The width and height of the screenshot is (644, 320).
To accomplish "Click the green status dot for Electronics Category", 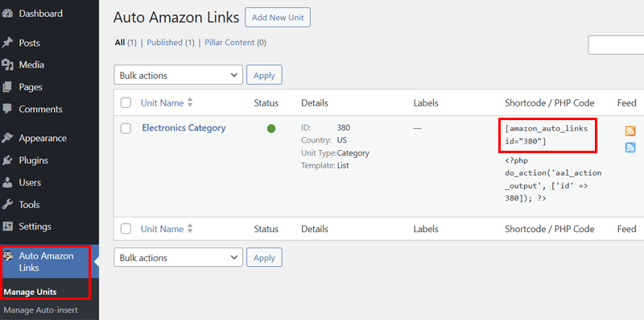I will [x=271, y=129].
